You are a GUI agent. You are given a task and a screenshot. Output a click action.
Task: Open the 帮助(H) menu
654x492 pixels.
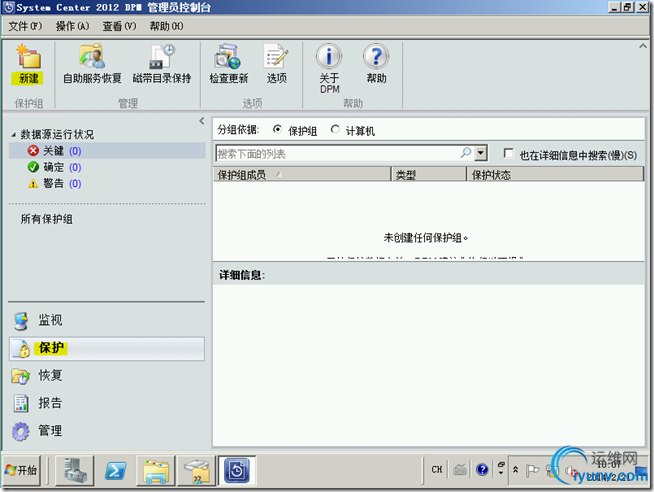166,26
